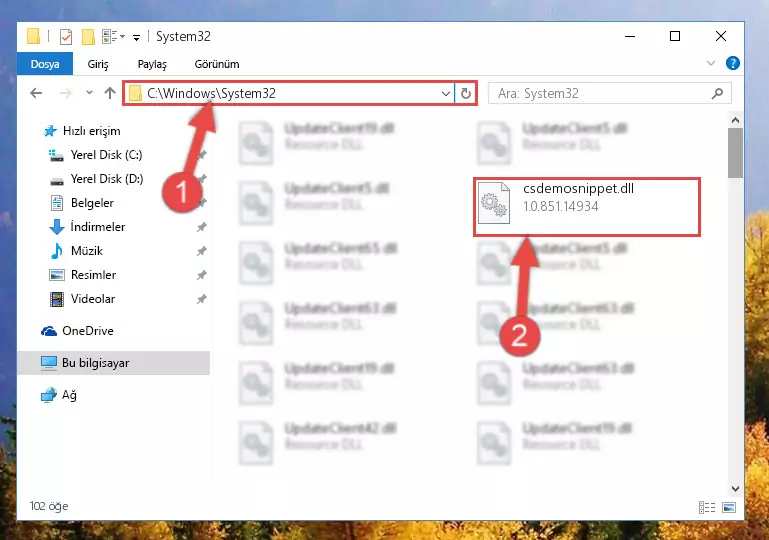The width and height of the screenshot is (769, 540).
Task: Click the csdemosnippet.dll gear file icon
Action: 494,203
